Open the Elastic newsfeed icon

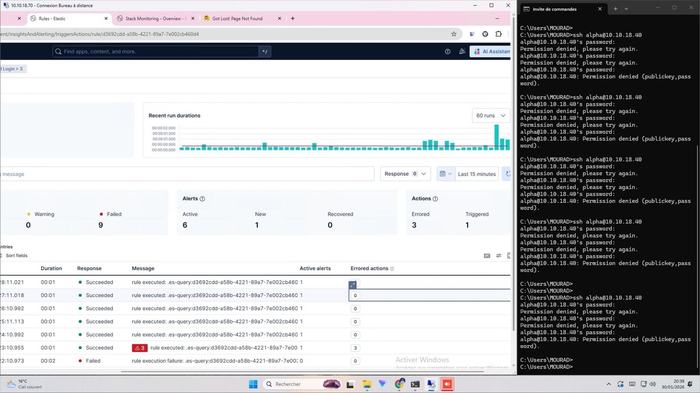[x=462, y=52]
